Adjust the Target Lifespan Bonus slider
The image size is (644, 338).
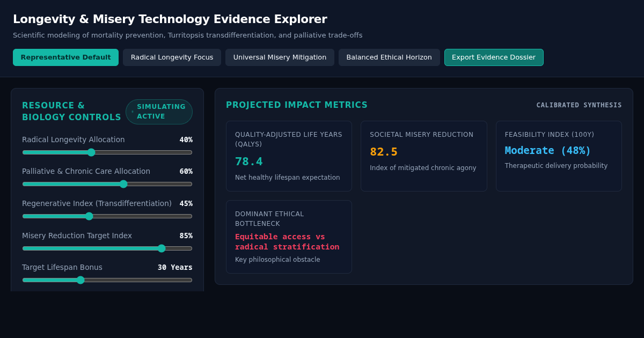click(107, 280)
